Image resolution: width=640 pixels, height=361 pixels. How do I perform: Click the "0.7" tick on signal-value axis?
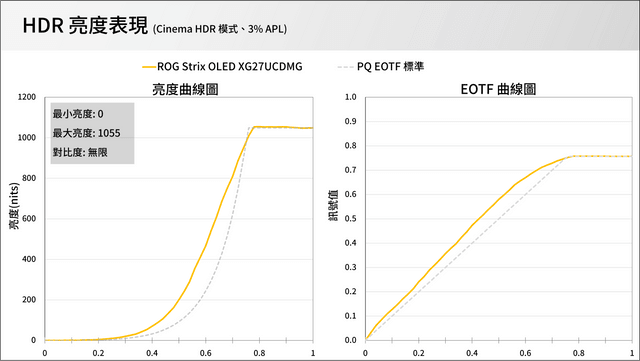[x=351, y=170]
